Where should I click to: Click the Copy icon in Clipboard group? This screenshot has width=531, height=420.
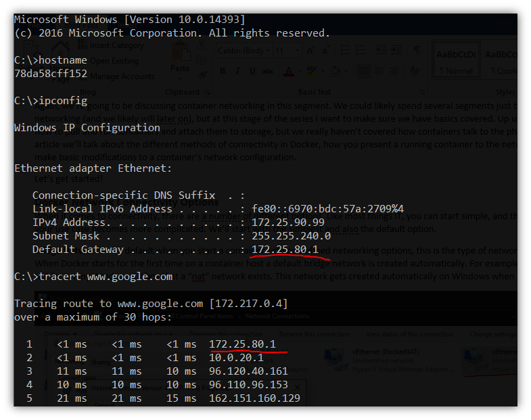pyautogui.click(x=201, y=60)
